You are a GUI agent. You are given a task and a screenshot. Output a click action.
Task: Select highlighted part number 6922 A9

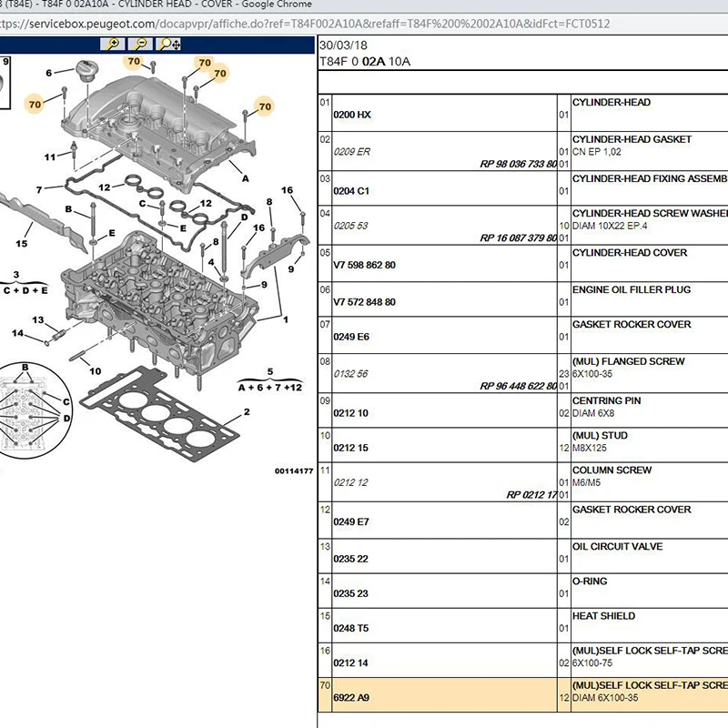[351, 698]
